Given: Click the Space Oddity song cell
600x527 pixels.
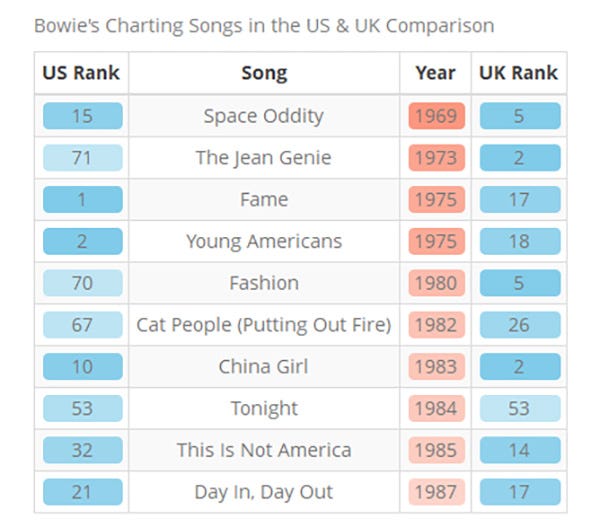Looking at the screenshot, I should click(x=264, y=116).
